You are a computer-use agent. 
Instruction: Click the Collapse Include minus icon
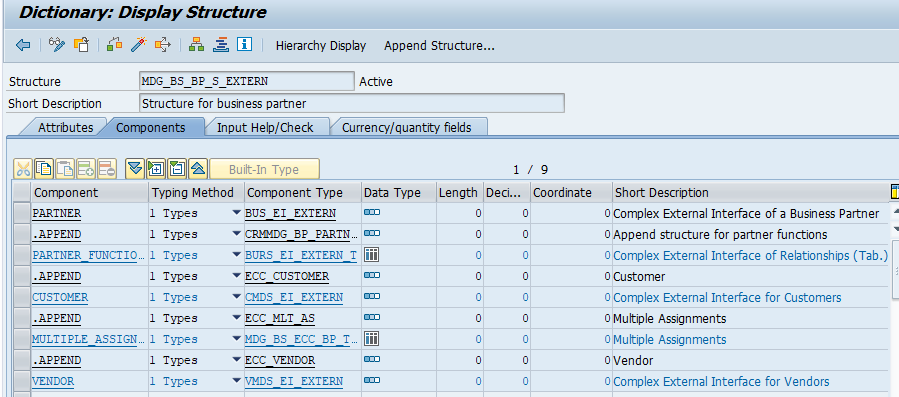177,169
